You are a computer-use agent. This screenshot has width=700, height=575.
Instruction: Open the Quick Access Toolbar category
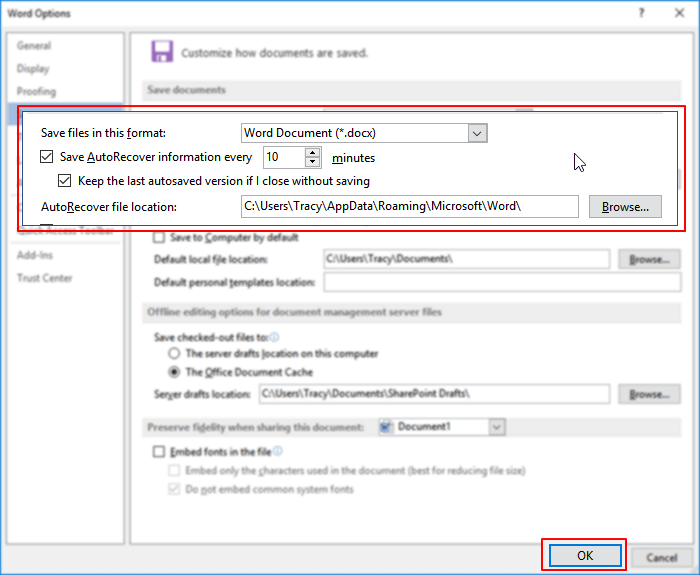(65, 231)
